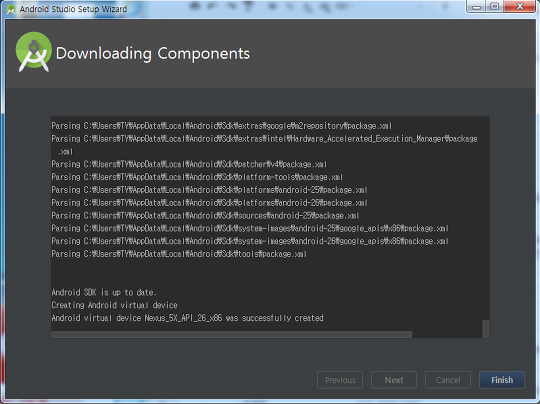Click the Nexus_5X_API_26_x86 successfully created line
This screenshot has width=540, height=404.
pos(187,318)
